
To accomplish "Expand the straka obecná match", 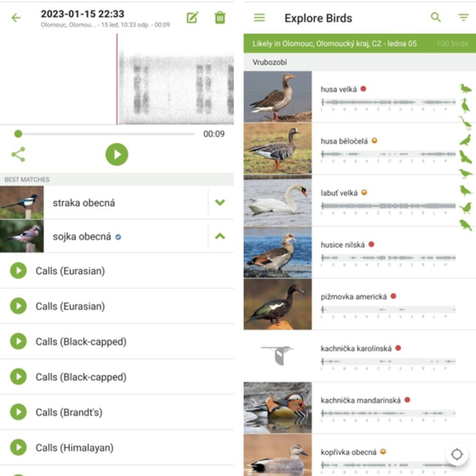I will [x=220, y=202].
